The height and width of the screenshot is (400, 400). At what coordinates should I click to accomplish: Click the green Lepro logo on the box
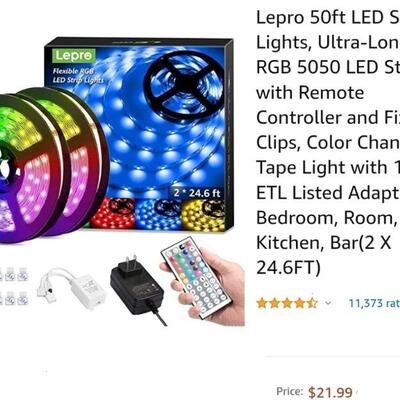tap(74, 56)
